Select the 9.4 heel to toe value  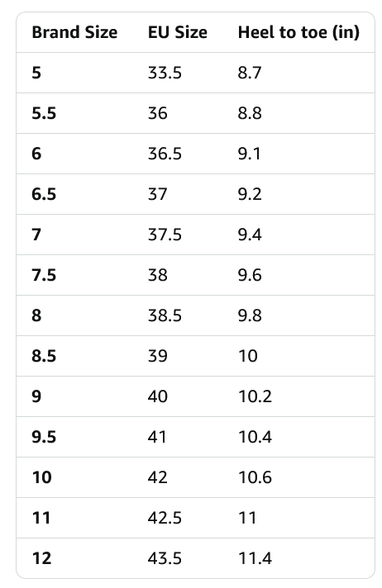click(x=250, y=235)
